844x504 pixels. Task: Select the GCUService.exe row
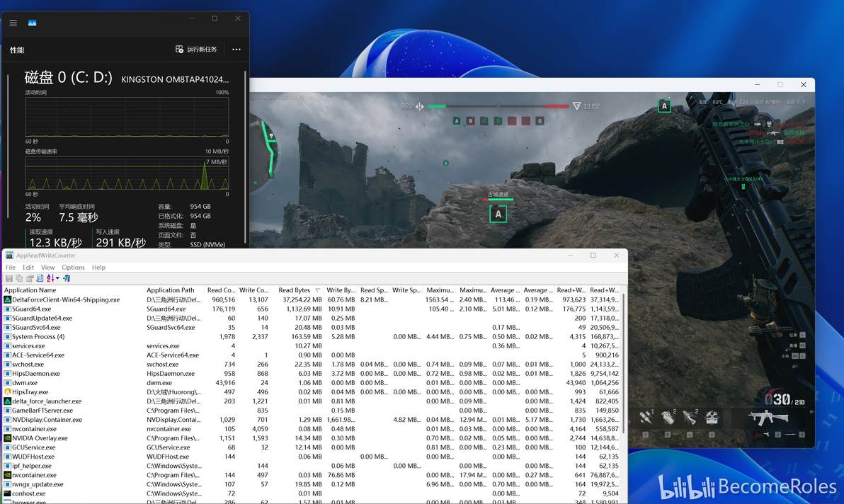pyautogui.click(x=312, y=447)
